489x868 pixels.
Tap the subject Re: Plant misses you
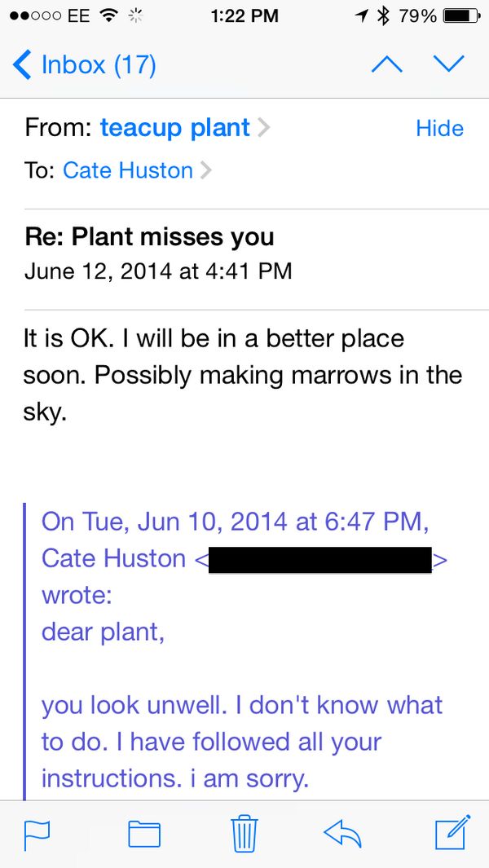[149, 236]
